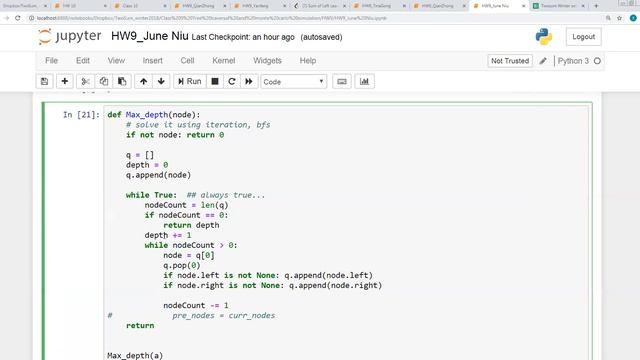640x360 pixels.
Task: Click the 'if not node: return 0' line
Action: (x=175, y=135)
